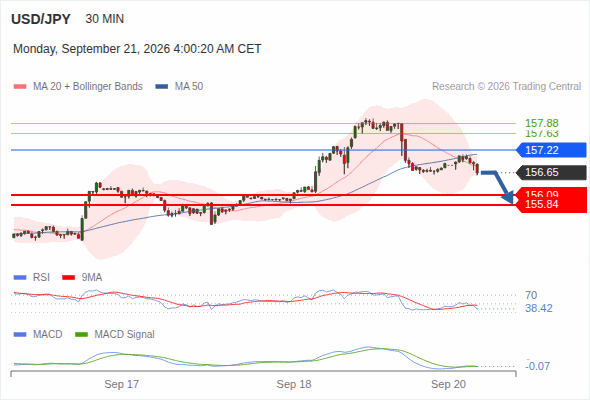590x400 pixels.
Task: Click the Research © 2026 Trading Central credit
Action: (506, 87)
